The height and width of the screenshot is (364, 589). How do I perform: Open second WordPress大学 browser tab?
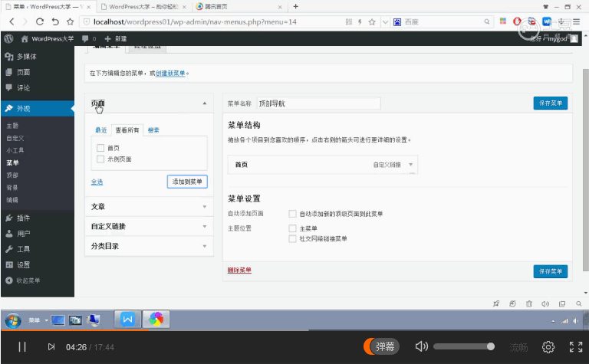click(144, 7)
